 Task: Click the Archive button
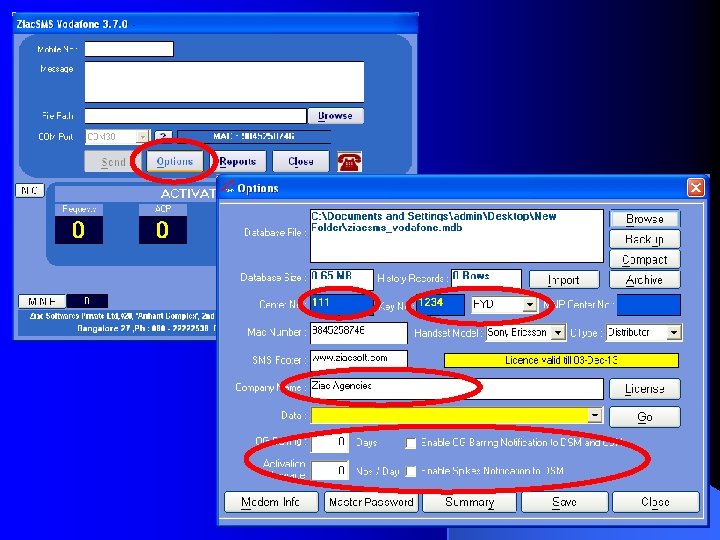(645, 280)
